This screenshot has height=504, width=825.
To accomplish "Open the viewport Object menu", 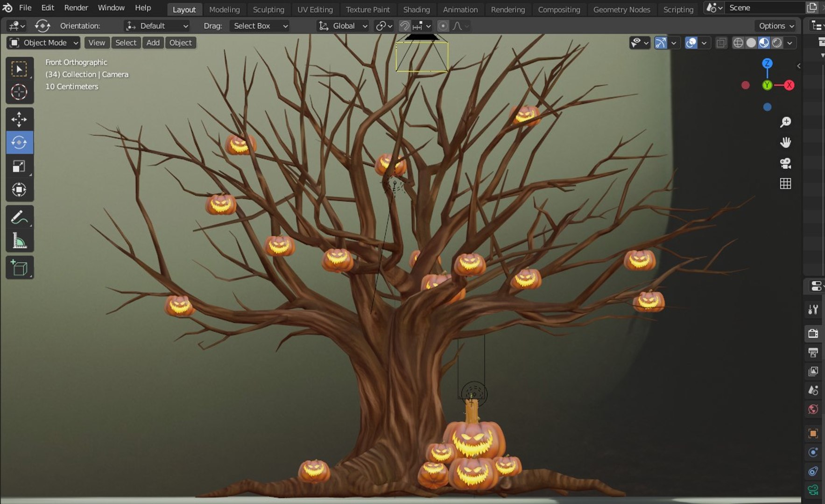I will (x=181, y=43).
